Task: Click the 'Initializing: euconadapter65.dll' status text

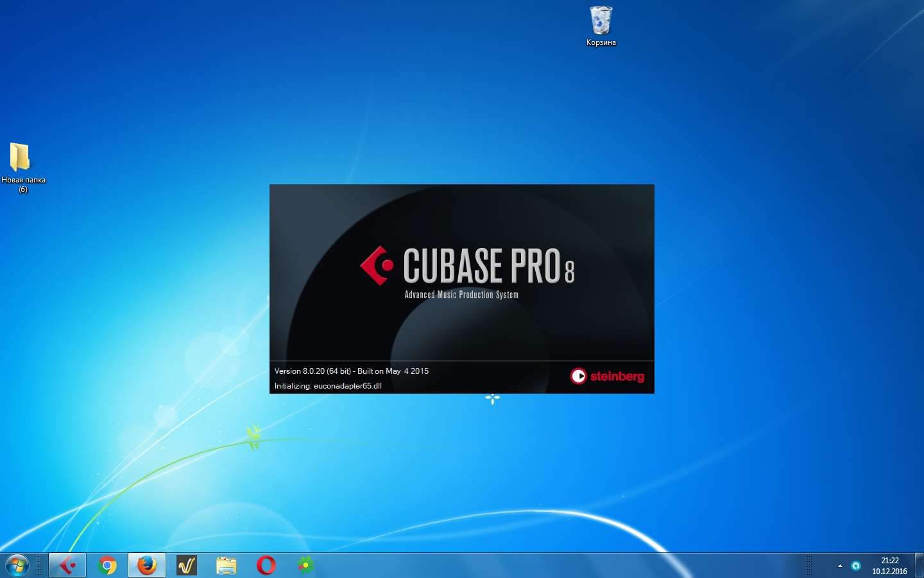Action: click(328, 386)
